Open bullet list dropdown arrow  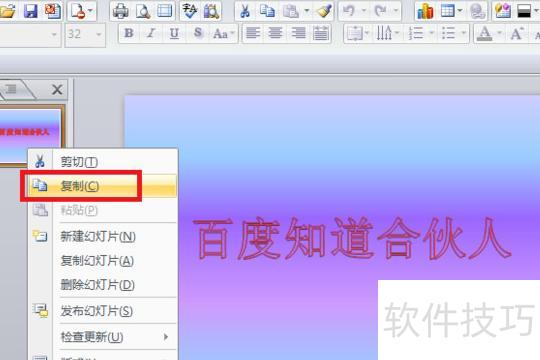coord(464,33)
